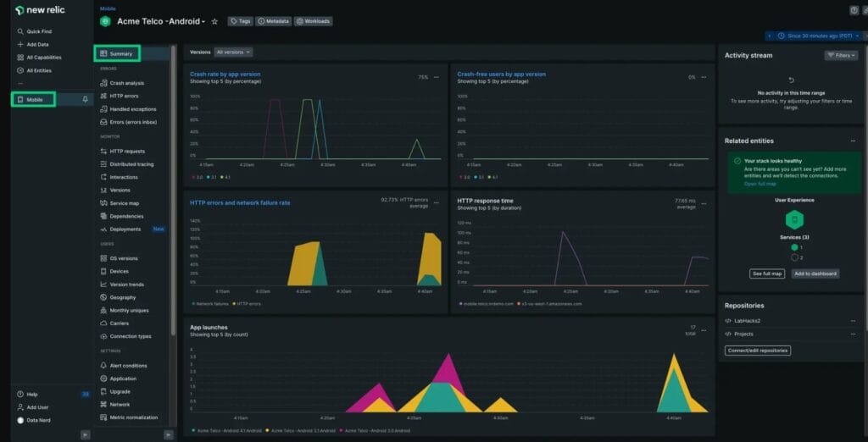Open All versions dropdown
The image size is (868, 442).
click(x=233, y=52)
